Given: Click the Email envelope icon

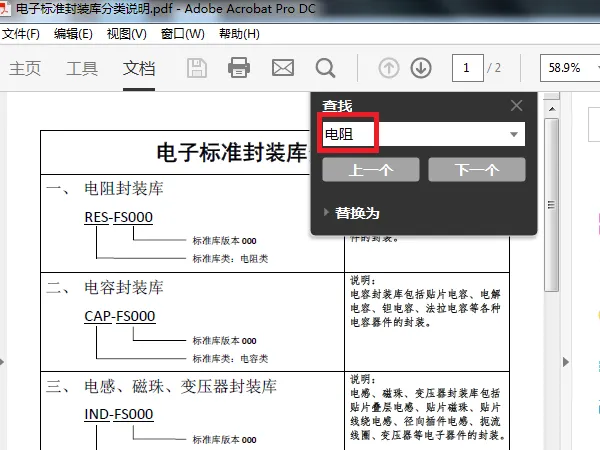Looking at the screenshot, I should click(x=283, y=68).
